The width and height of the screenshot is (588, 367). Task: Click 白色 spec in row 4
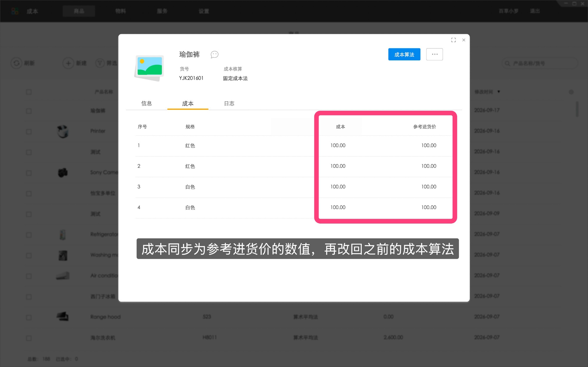(190, 207)
